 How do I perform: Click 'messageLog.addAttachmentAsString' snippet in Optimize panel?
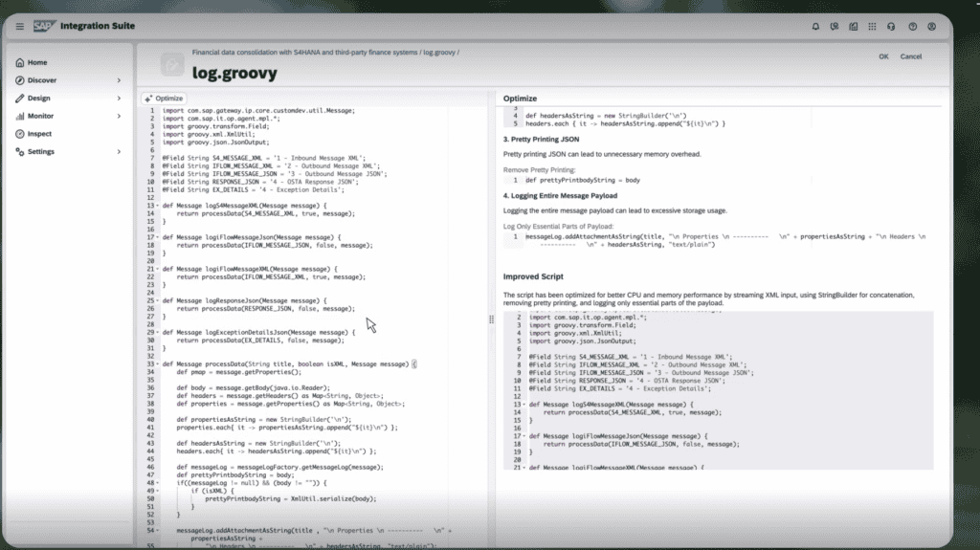point(725,241)
